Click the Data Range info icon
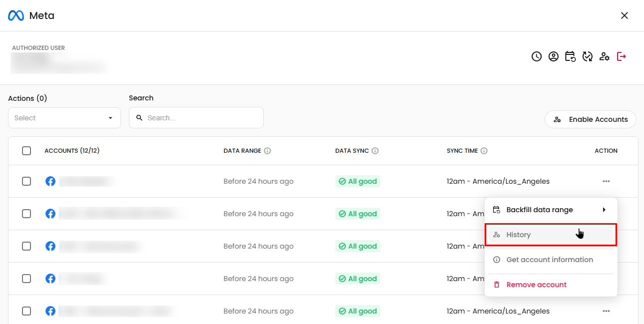Viewport: 644px width, 324px height. 267,151
